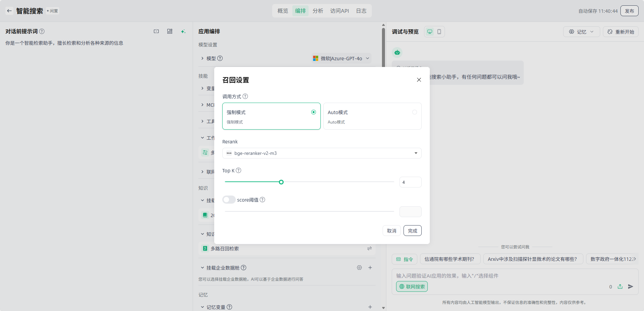Click the AI sparkle prompt optimize icon

(183, 31)
